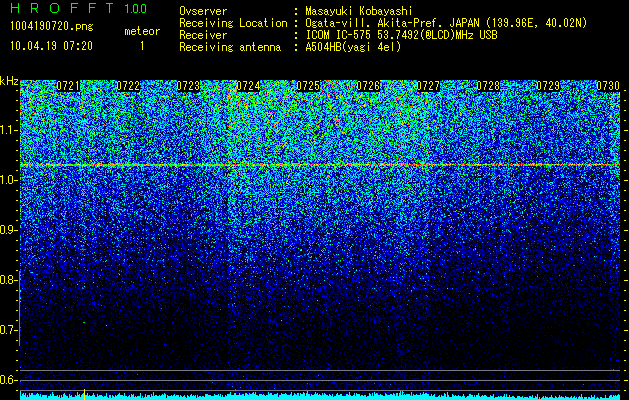Click the Ovserver label
Screen dimensions: 629x400
click(x=203, y=11)
